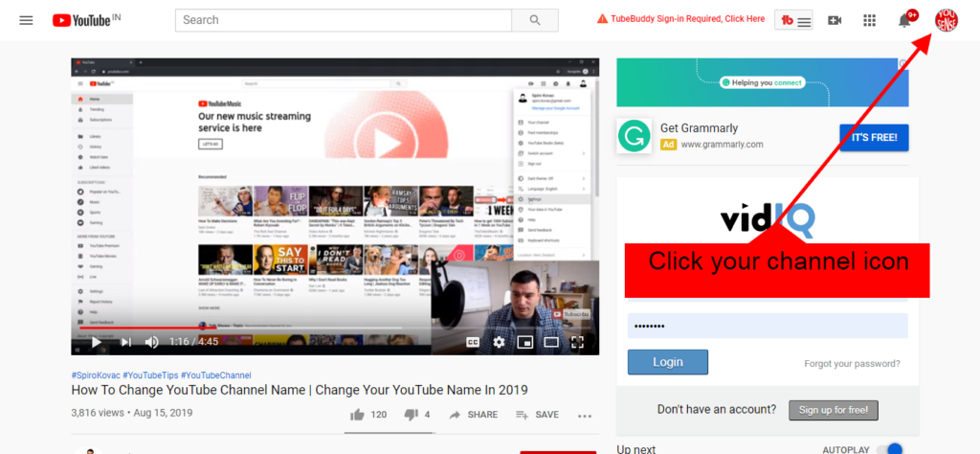Click the IT'S FREE! Grammarly button

click(x=874, y=138)
